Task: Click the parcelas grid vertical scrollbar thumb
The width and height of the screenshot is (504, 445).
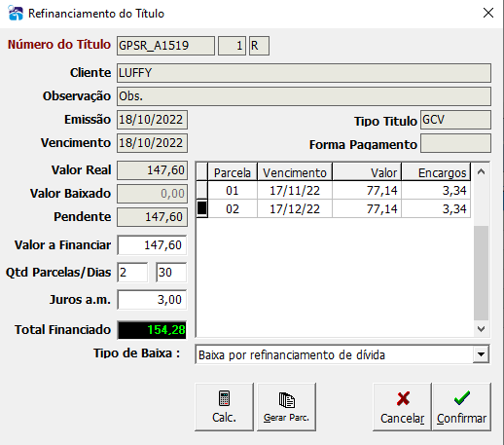Action: pyautogui.click(x=482, y=273)
